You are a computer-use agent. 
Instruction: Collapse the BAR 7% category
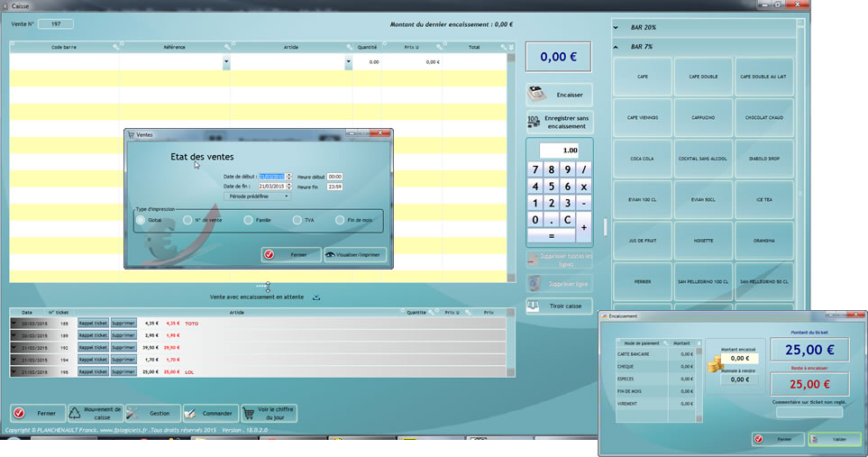[617, 46]
